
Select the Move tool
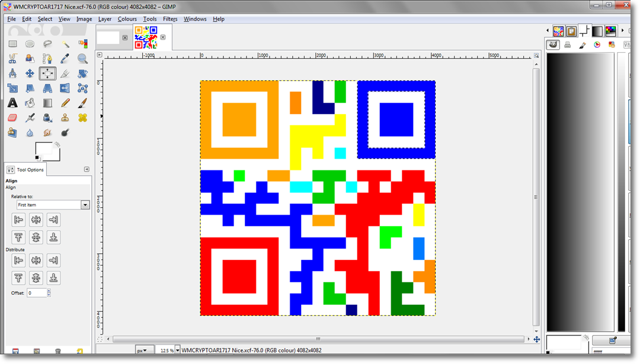click(30, 73)
